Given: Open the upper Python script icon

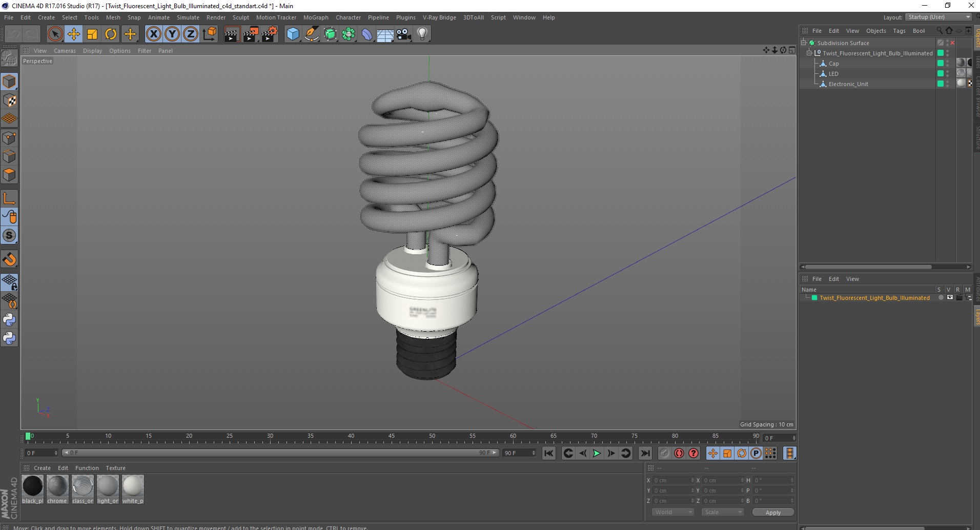Looking at the screenshot, I should point(9,320).
